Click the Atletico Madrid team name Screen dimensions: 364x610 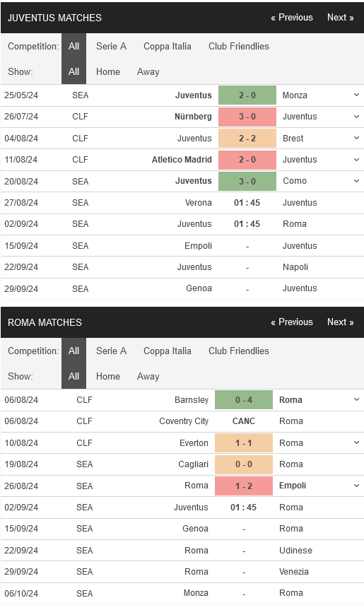(x=182, y=160)
